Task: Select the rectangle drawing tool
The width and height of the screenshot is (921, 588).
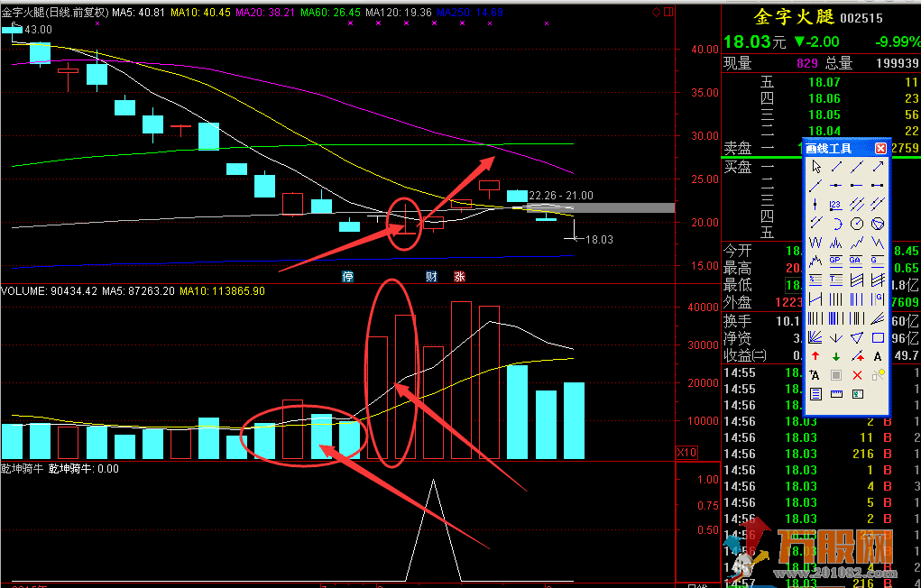Action: point(878,338)
